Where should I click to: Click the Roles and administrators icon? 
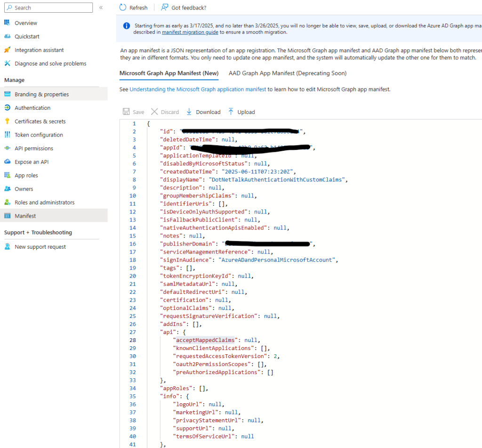7,203
